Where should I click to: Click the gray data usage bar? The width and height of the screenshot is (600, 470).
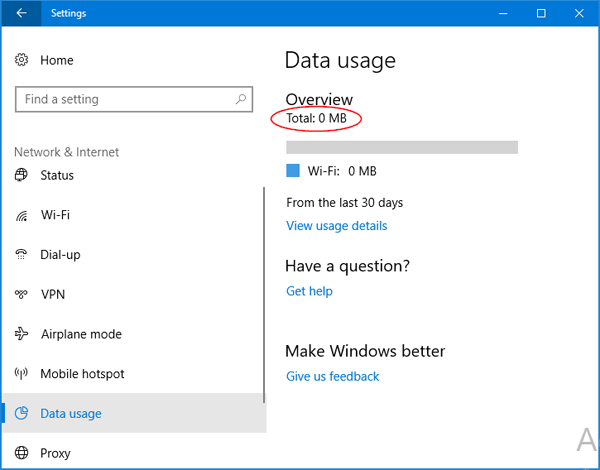point(402,147)
